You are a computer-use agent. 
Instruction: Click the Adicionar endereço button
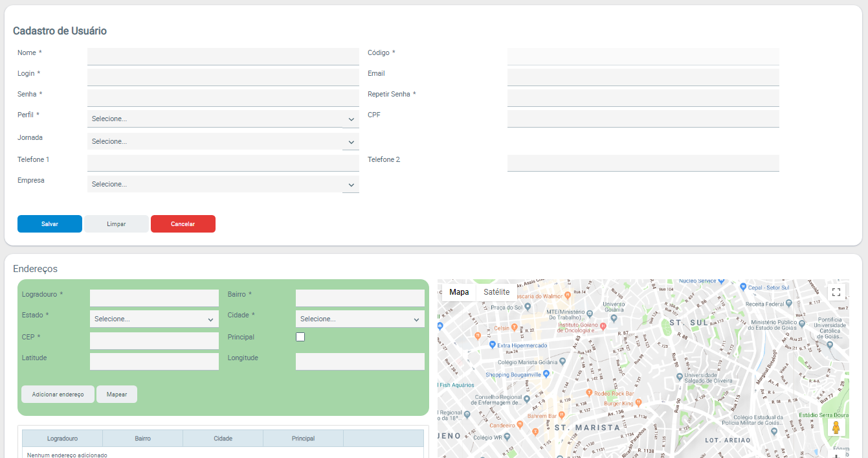coord(58,395)
